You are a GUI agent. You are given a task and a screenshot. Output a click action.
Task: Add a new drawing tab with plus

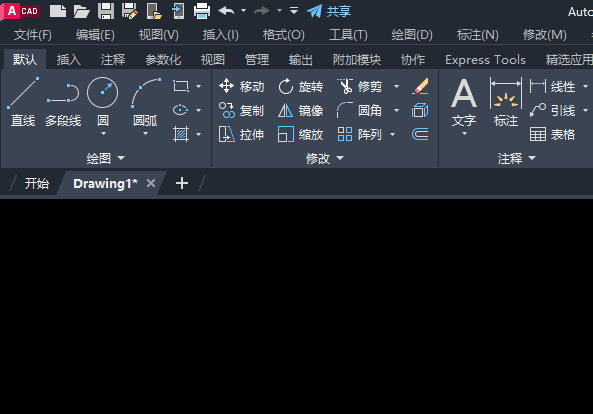click(182, 183)
